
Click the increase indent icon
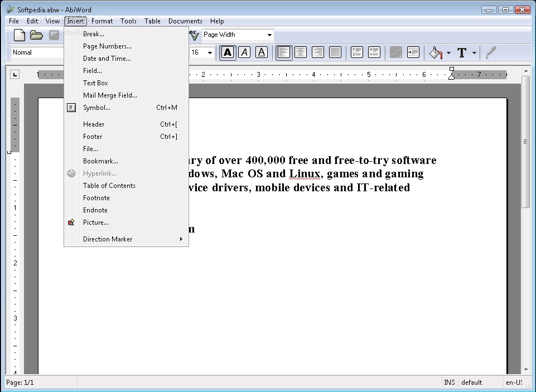[413, 52]
